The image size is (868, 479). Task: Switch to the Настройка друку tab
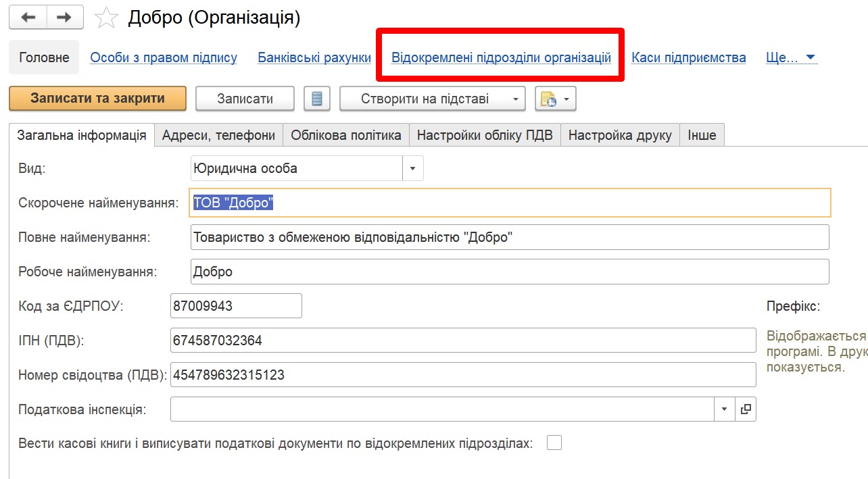pos(620,135)
